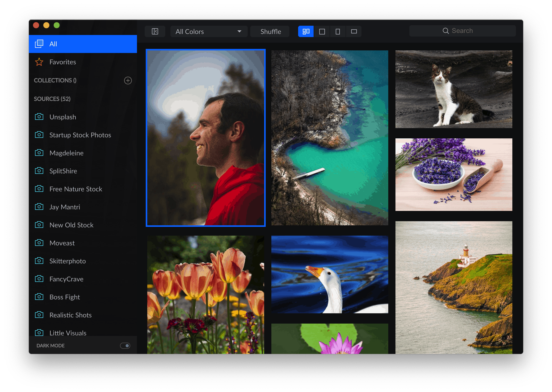Select the cat photo thumbnail
The width and height of the screenshot is (552, 392).
click(454, 89)
